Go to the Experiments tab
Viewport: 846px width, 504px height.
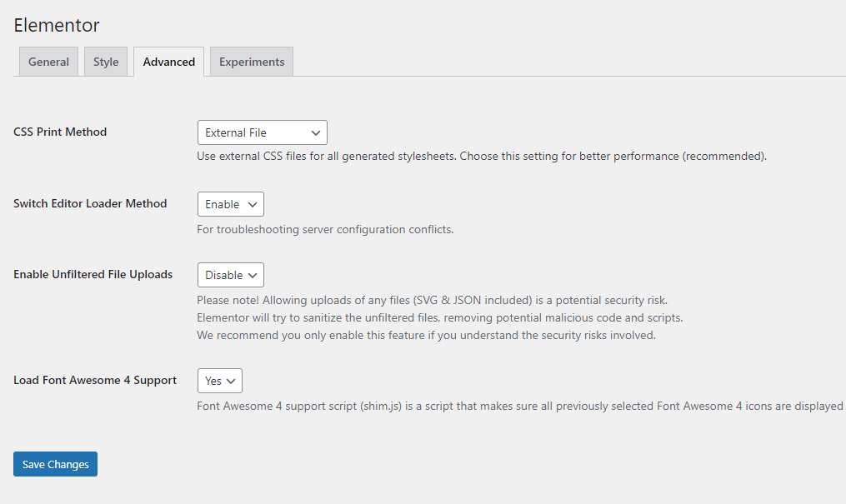pos(252,62)
